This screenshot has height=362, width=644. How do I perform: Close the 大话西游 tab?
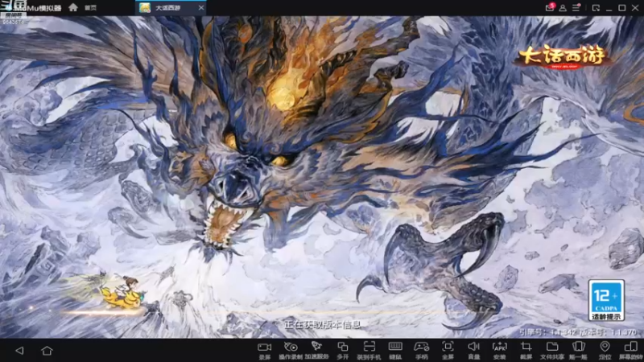(x=200, y=8)
